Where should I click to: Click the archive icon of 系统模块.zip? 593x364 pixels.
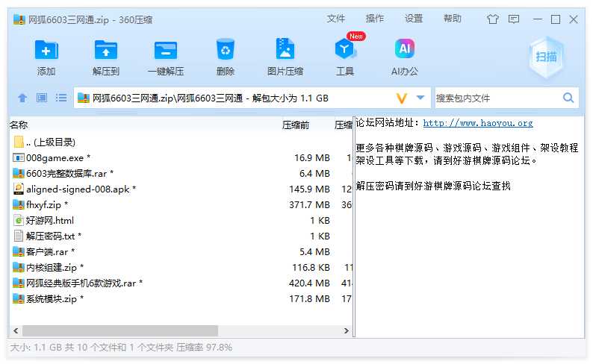point(19,298)
